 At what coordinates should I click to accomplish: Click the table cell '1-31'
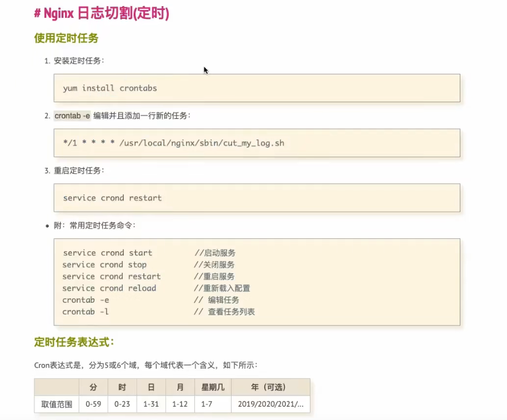pos(151,404)
